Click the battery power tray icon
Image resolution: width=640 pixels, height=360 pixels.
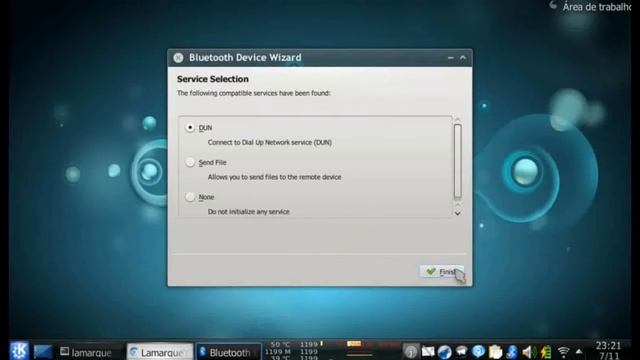point(546,352)
